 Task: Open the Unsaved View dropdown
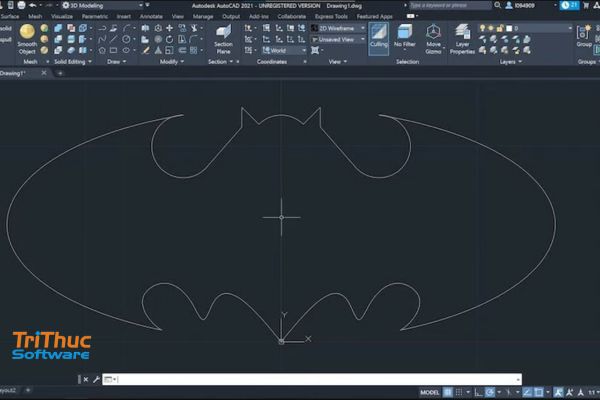coord(338,39)
